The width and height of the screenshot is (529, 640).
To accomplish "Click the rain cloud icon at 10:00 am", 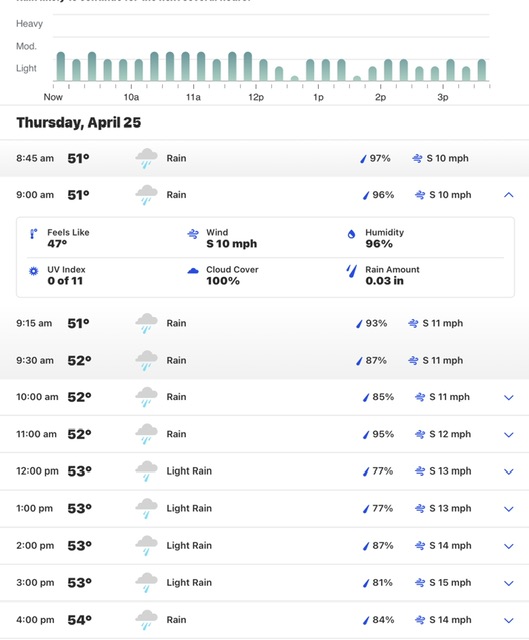I will tap(146, 397).
